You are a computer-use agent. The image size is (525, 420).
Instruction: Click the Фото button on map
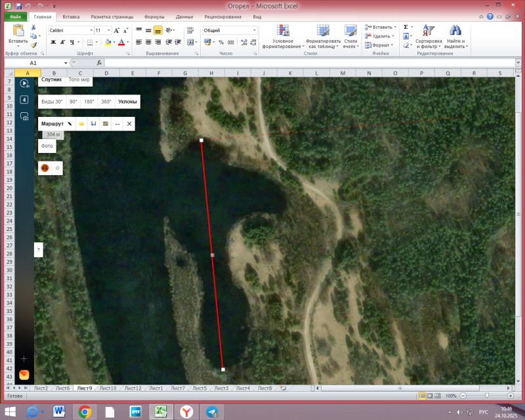click(47, 146)
